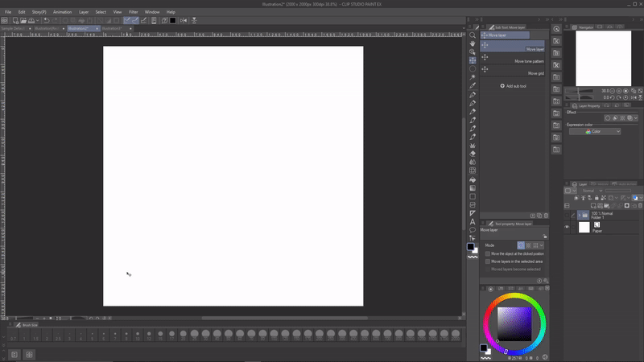Click the Flip horizontal icon in command bar
The width and height of the screenshot is (644, 362).
point(184,21)
